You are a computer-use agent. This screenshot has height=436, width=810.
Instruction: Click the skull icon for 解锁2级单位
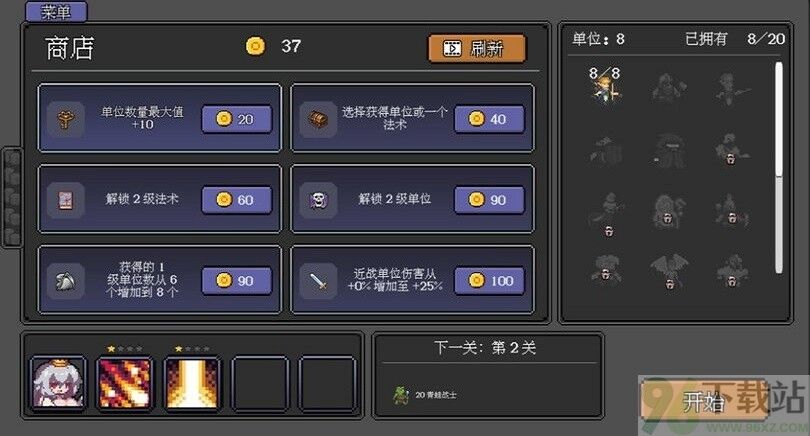click(318, 200)
